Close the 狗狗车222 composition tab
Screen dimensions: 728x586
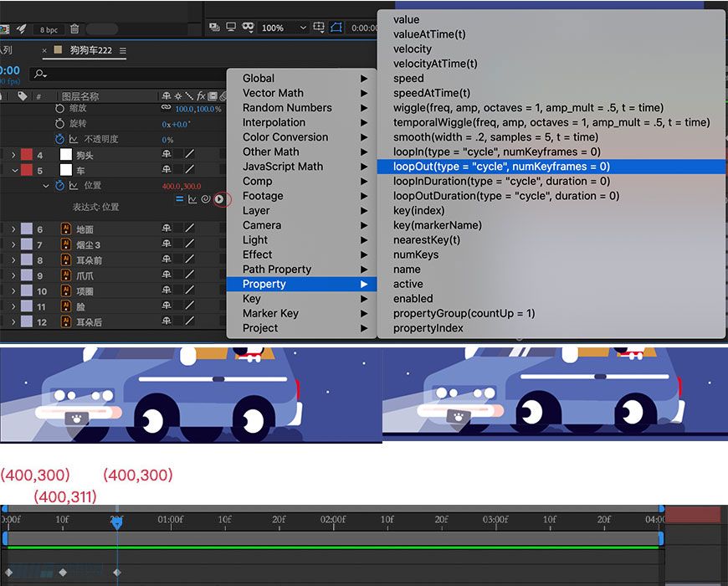(x=44, y=50)
